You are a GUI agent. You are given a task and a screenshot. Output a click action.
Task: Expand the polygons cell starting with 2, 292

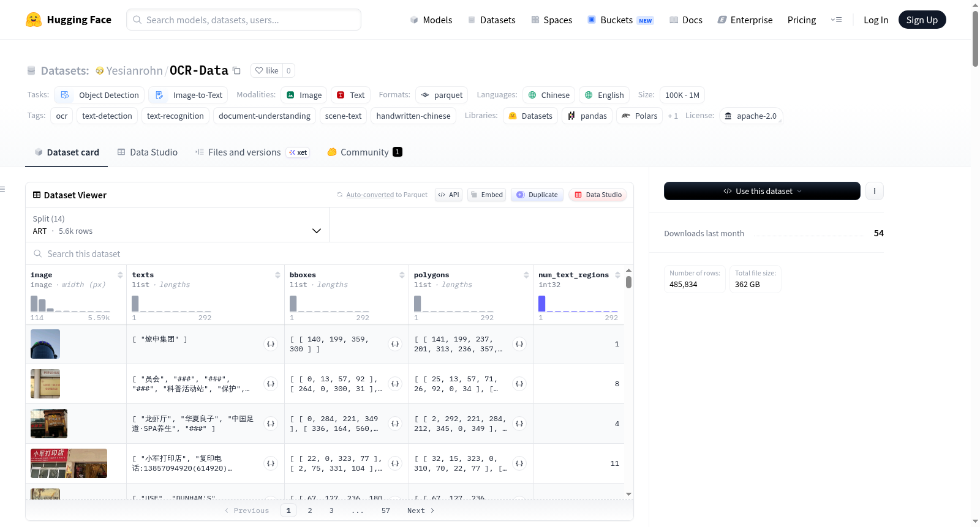pyautogui.click(x=519, y=424)
